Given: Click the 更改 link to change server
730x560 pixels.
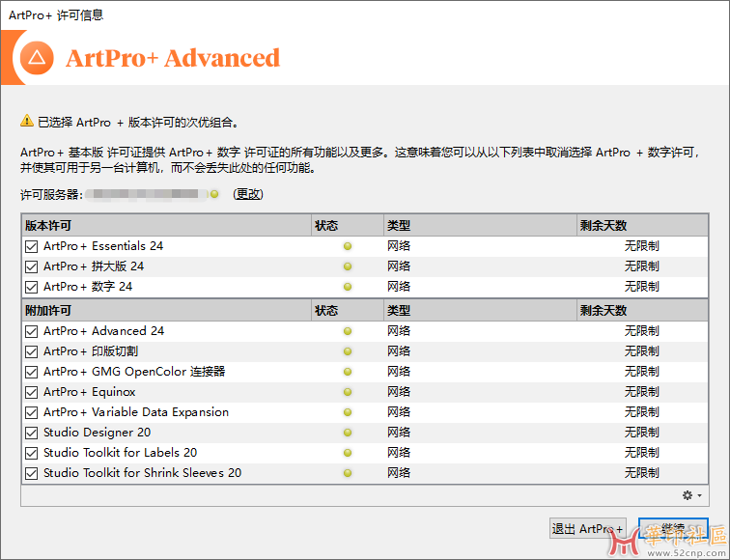Looking at the screenshot, I should [248, 194].
